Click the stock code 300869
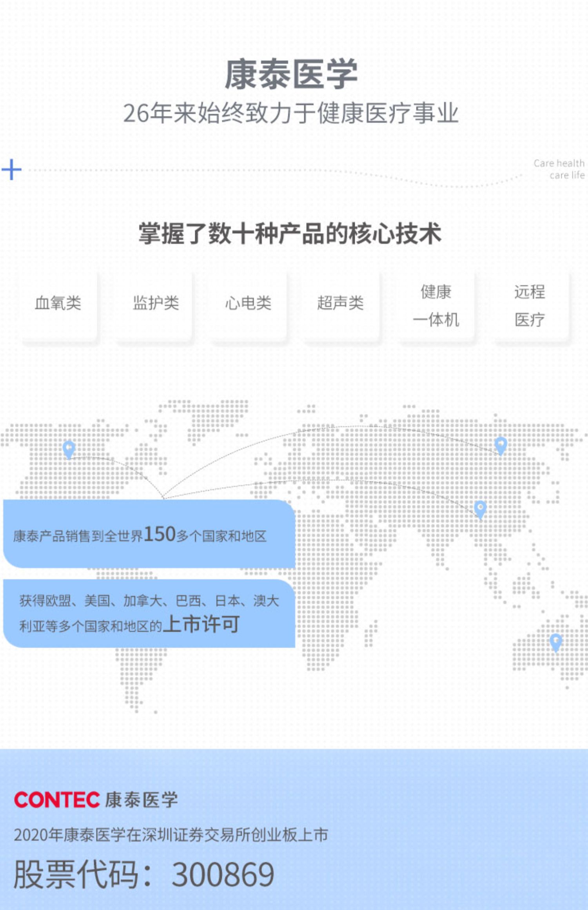The width and height of the screenshot is (588, 910). coord(223,875)
